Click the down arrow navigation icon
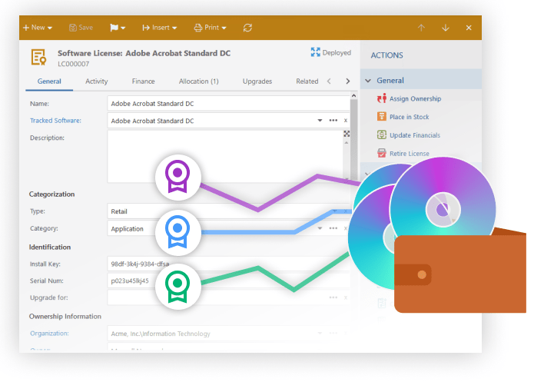The image size is (544, 392). 445,28
